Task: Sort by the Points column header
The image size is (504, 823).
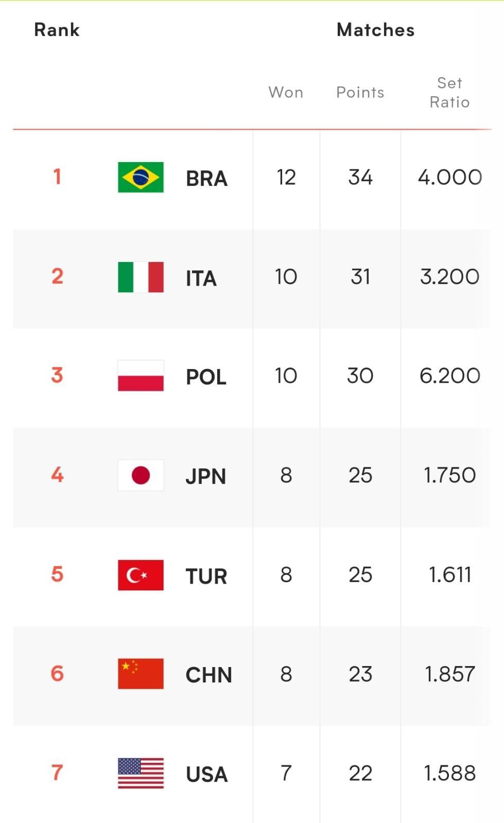Action: coord(360,93)
